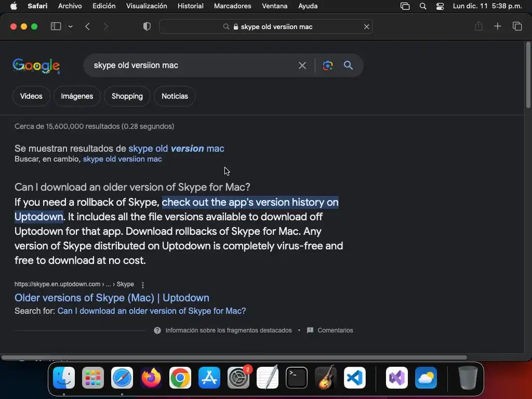Image resolution: width=532 pixels, height=399 pixels.
Task: Click the menu bar date and time
Action: [487, 6]
